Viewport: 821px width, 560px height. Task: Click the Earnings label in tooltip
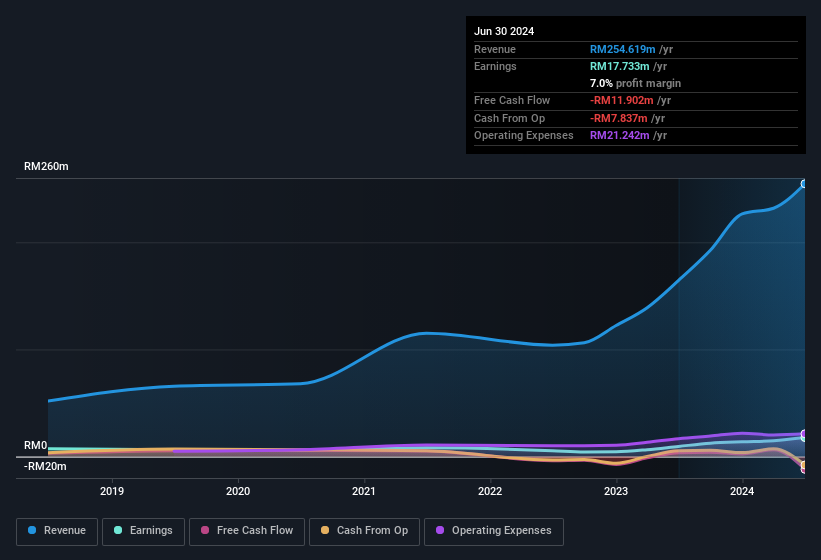pos(495,66)
